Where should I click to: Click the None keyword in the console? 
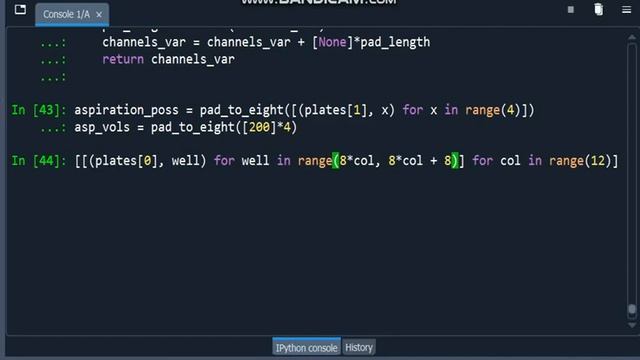point(332,42)
